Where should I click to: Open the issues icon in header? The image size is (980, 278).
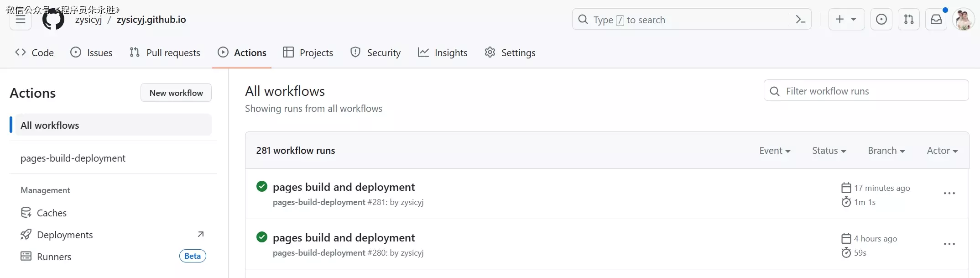[881, 20]
